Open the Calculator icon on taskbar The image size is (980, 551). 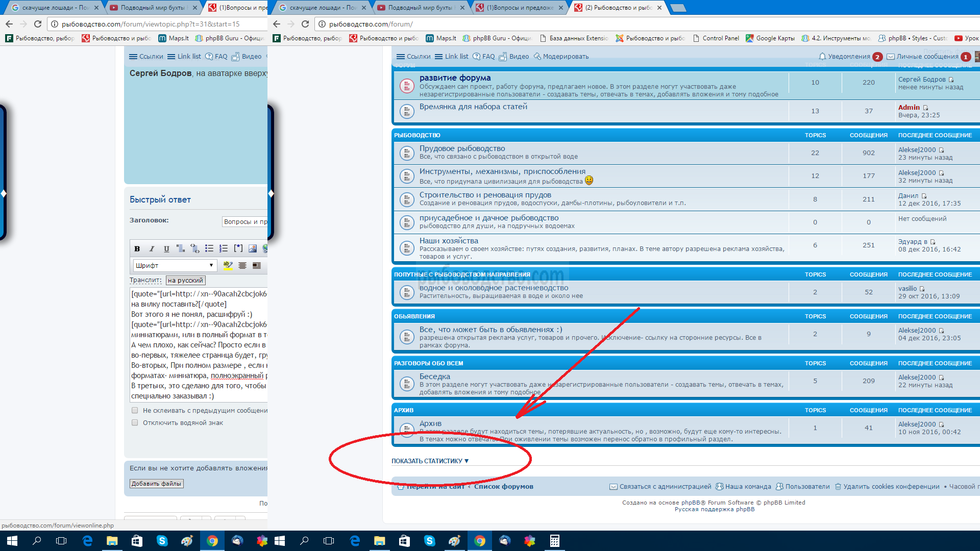coord(554,541)
